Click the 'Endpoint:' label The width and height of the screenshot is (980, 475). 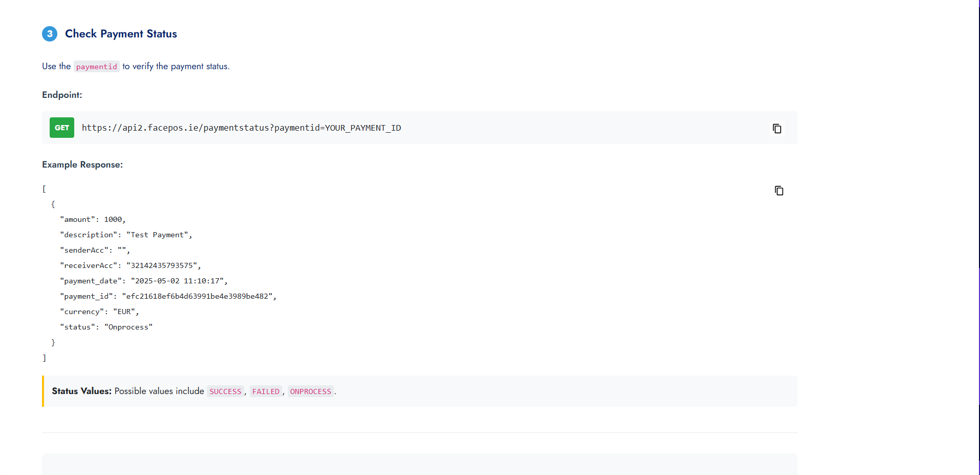pos(62,95)
